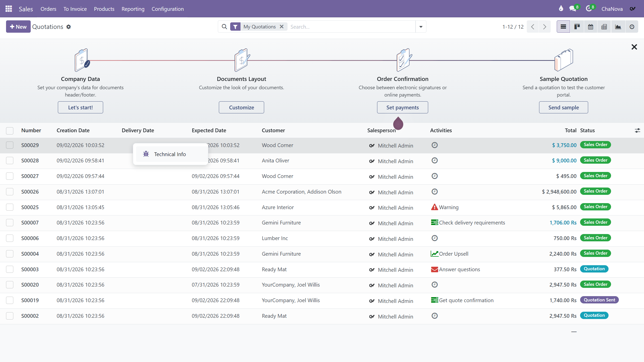This screenshot has width=644, height=362.
Task: Go to next page of records
Action: tap(545, 27)
